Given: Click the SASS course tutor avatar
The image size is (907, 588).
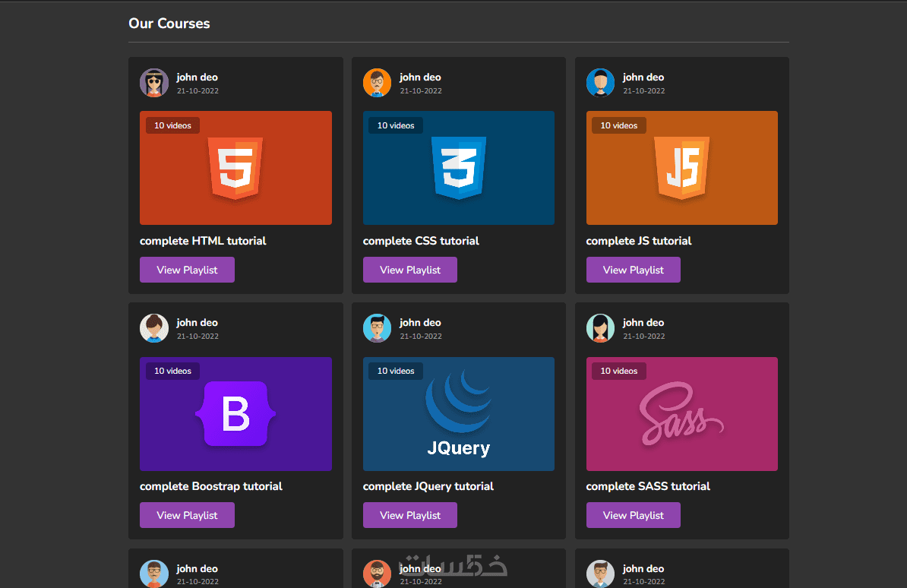Looking at the screenshot, I should 600,328.
